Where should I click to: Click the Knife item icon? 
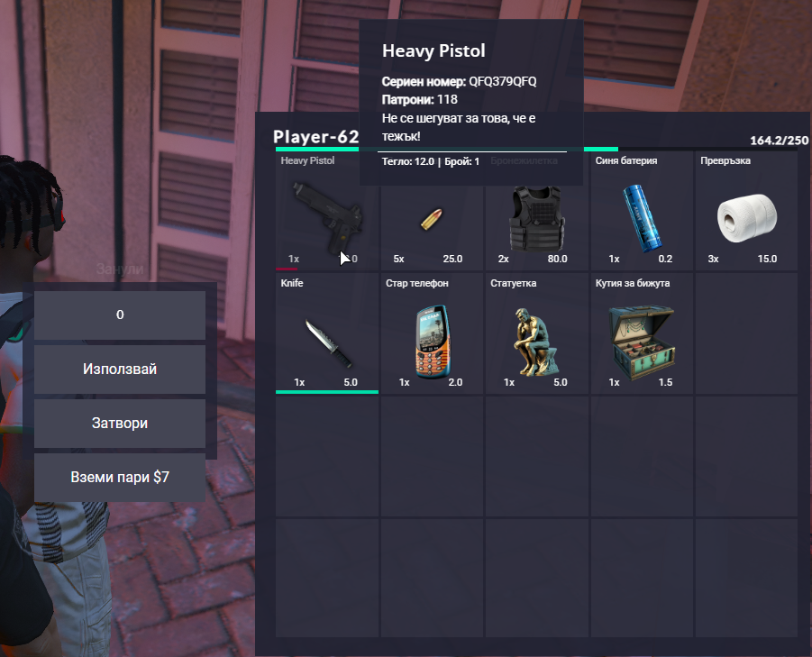point(328,343)
